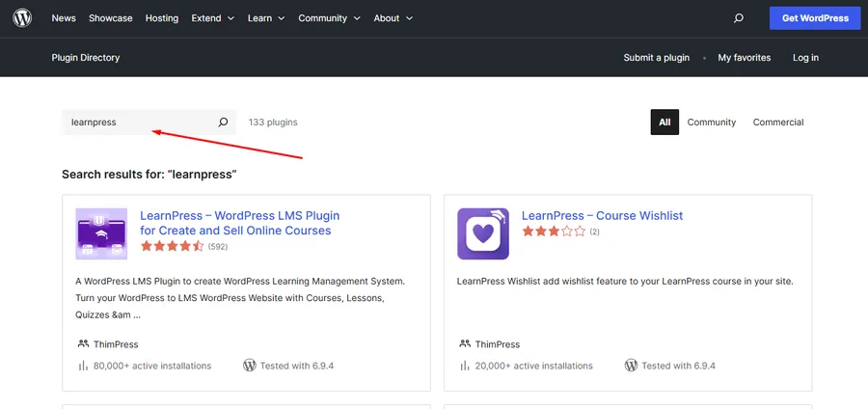This screenshot has height=409, width=868.
Task: Click the (2) rating count
Action: tap(594, 232)
